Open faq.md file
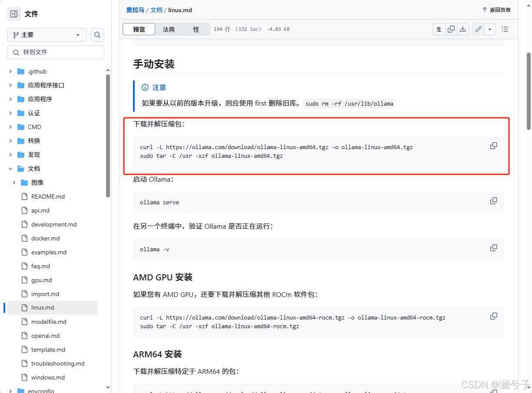The height and width of the screenshot is (393, 532). [40, 266]
